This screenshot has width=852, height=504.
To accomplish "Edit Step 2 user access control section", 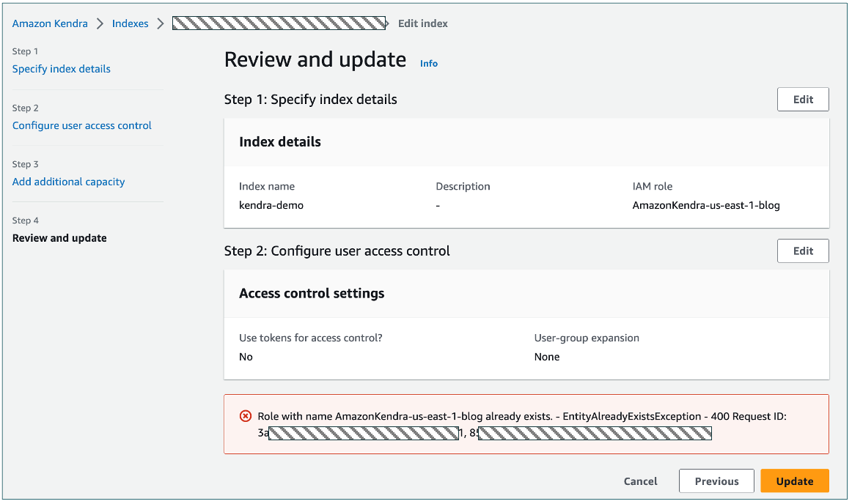I will coord(803,251).
